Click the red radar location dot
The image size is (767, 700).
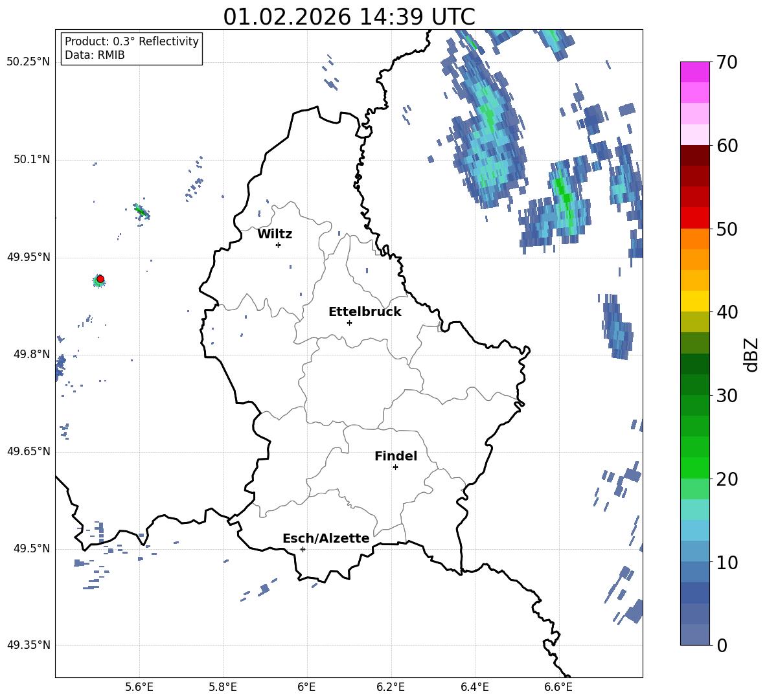[100, 279]
